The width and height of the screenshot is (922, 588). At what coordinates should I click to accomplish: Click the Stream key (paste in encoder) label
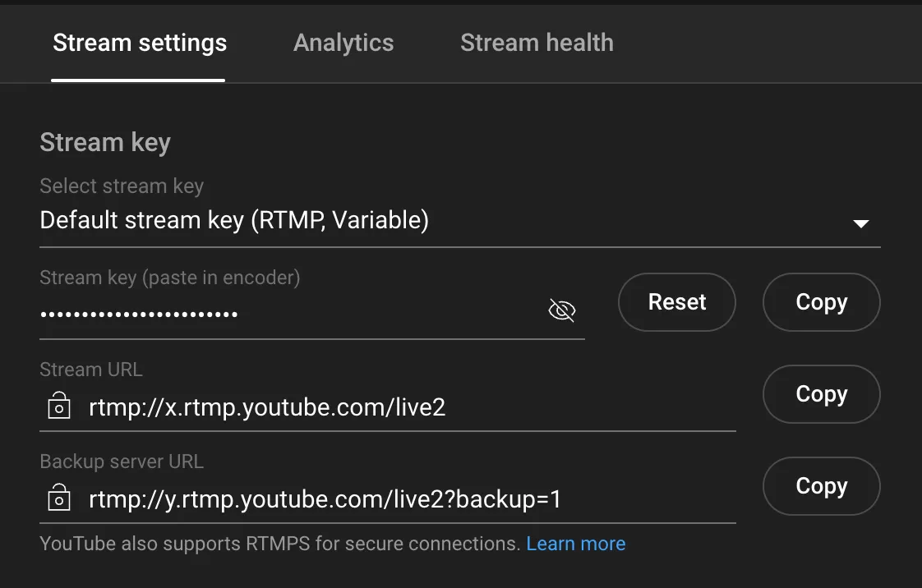pos(170,278)
